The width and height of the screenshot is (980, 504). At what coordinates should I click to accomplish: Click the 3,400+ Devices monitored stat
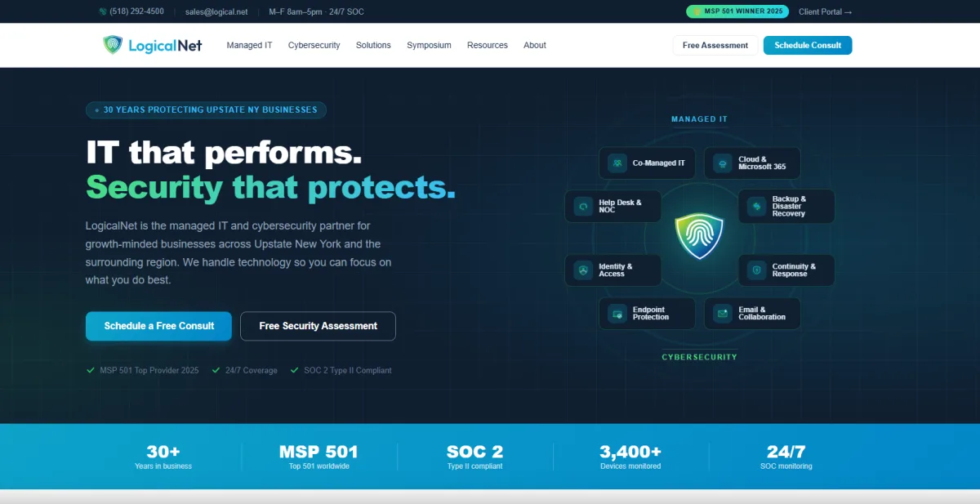[630, 457]
